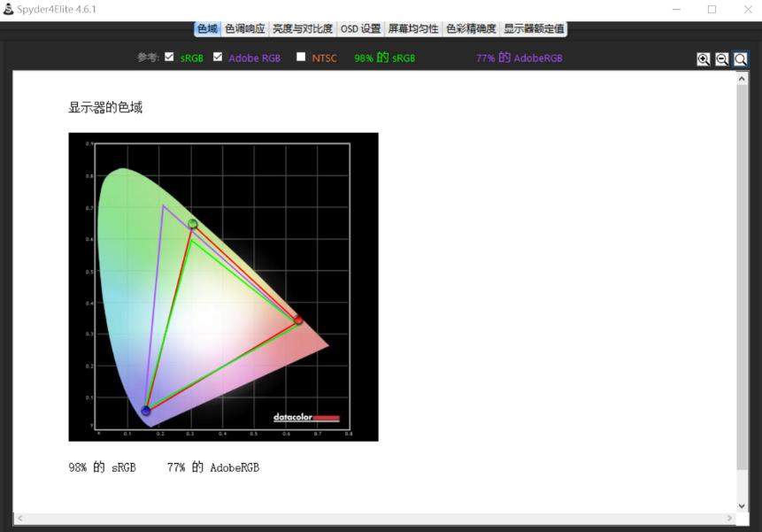The height and width of the screenshot is (532, 762).
Task: Click the horizontal scrollbar left arrow
Action: click(x=20, y=519)
